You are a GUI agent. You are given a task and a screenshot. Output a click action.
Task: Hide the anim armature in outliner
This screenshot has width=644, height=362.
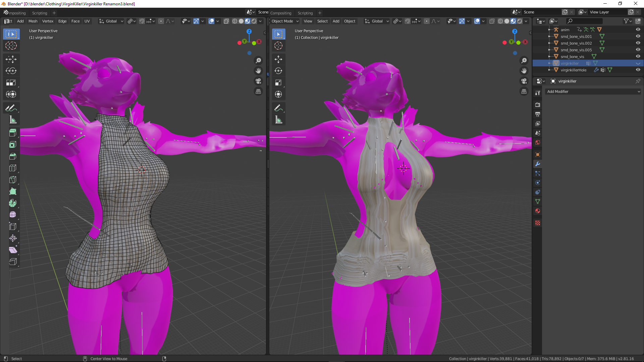[x=638, y=29]
